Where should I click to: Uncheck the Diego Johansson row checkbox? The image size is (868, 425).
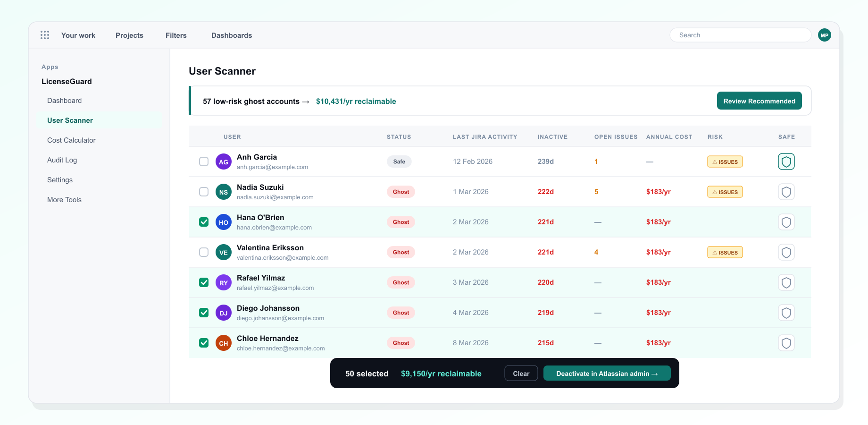coord(204,313)
